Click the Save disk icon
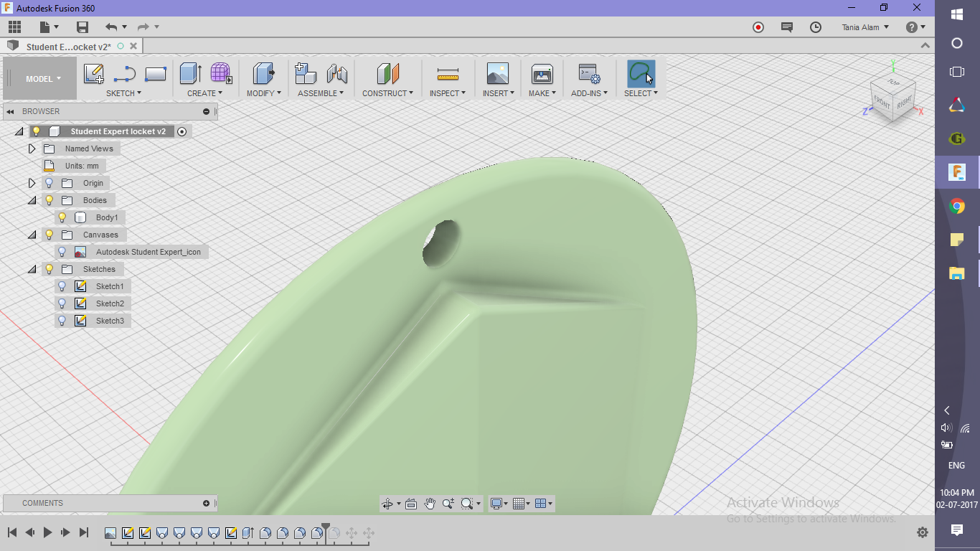Screen dimensions: 980x551 point(83,27)
